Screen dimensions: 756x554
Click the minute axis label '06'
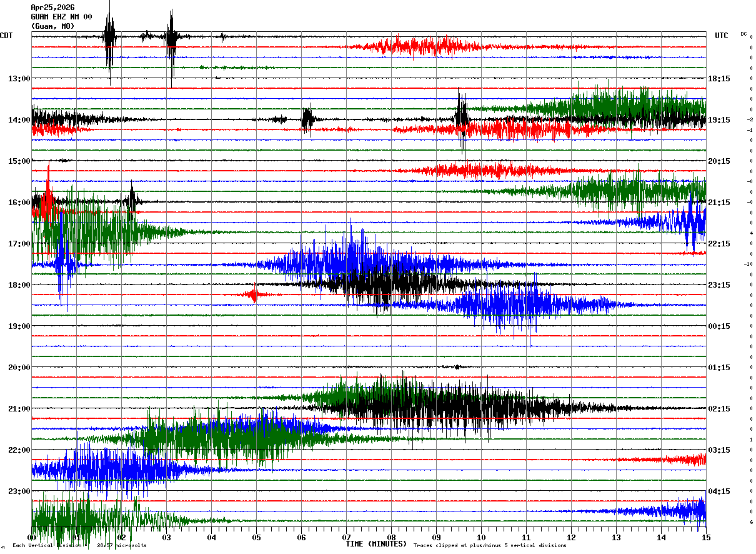coord(302,538)
